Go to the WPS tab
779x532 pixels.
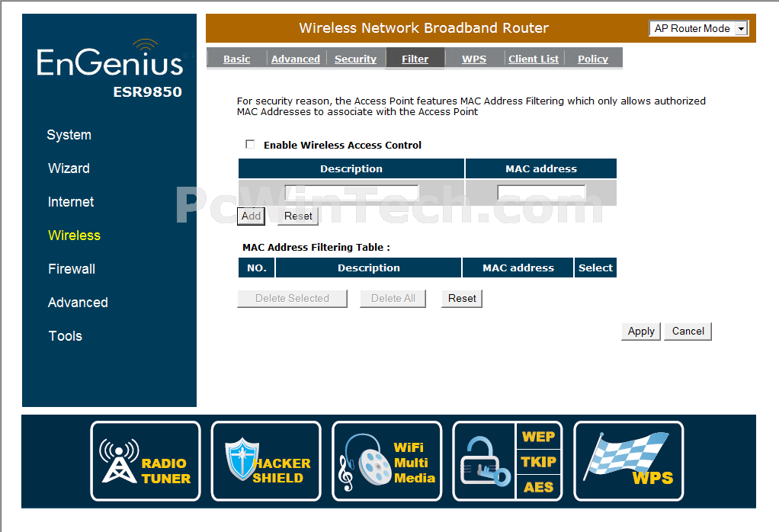(473, 59)
